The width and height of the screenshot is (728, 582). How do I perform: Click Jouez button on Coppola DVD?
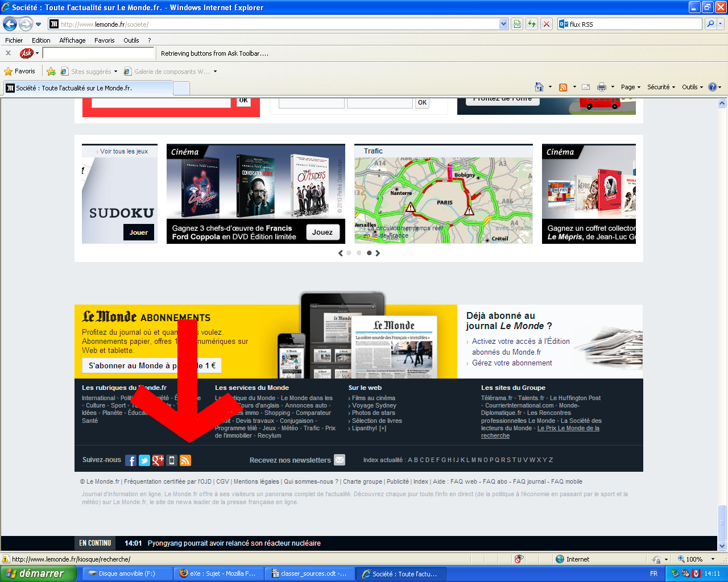click(x=322, y=232)
